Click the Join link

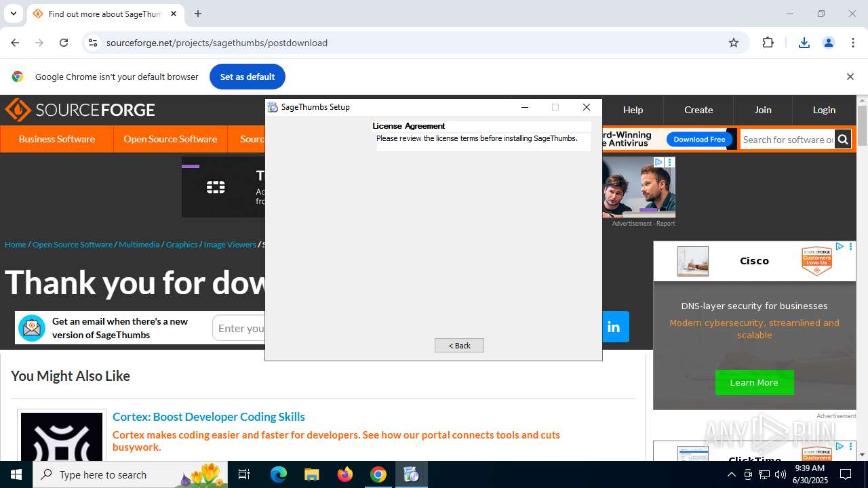[763, 110]
